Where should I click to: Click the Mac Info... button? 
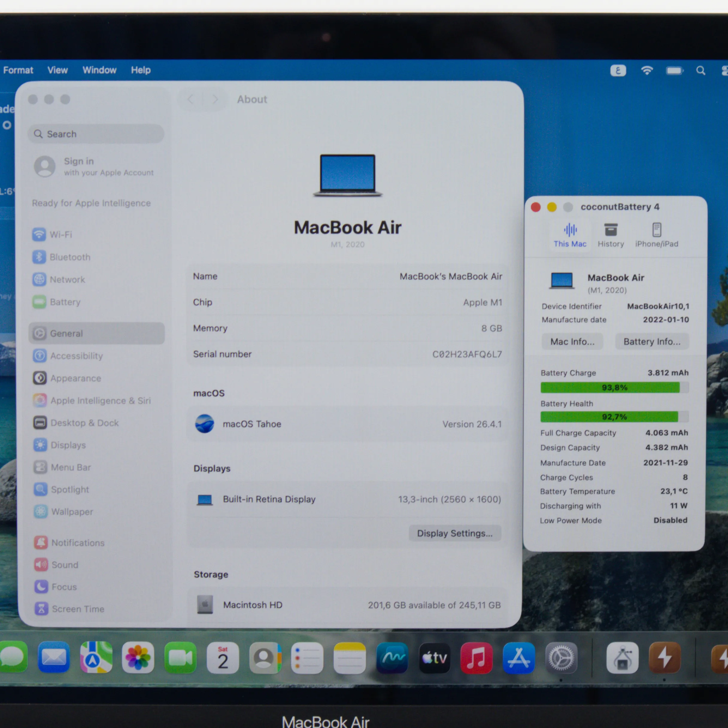click(572, 341)
